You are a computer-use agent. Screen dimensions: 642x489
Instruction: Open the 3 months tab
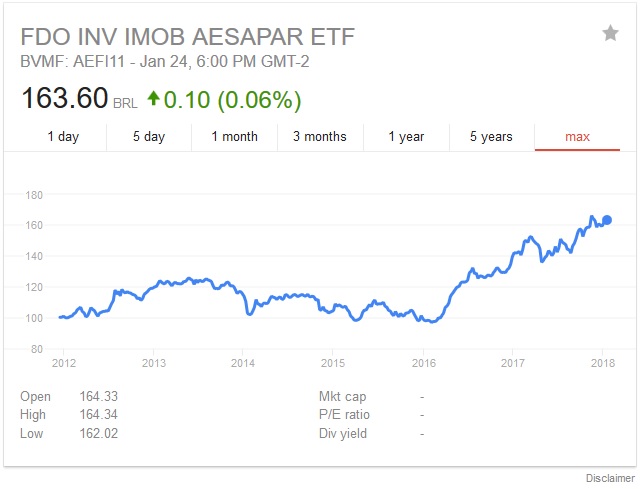point(320,137)
